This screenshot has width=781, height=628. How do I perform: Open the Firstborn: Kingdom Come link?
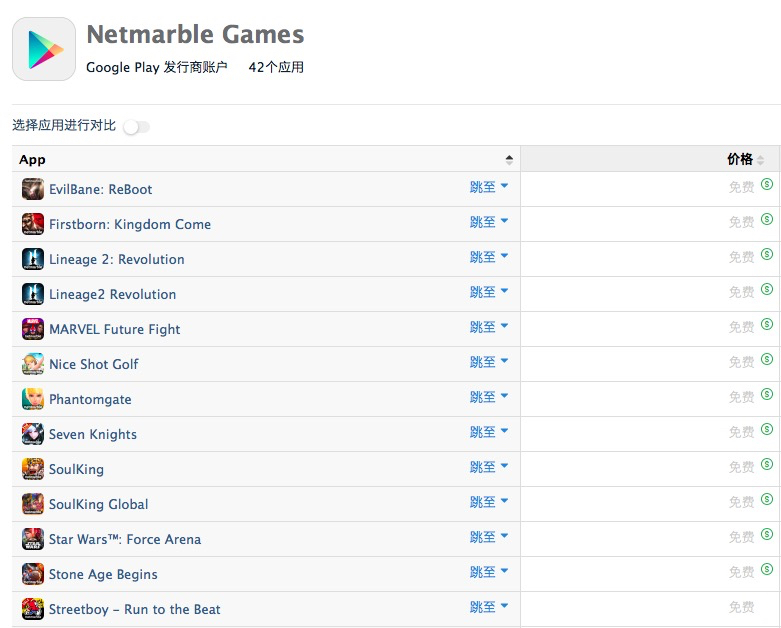pyautogui.click(x=130, y=224)
